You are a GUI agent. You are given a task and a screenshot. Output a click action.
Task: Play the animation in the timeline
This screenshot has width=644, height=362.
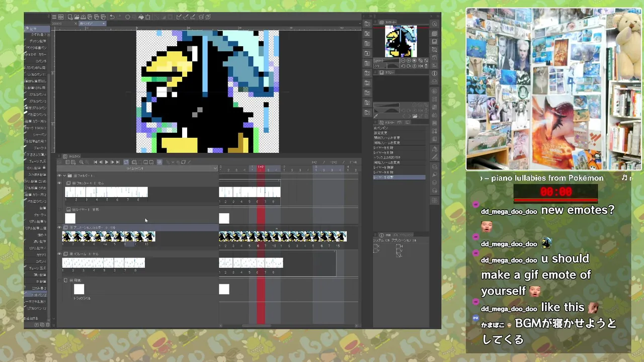tap(107, 162)
